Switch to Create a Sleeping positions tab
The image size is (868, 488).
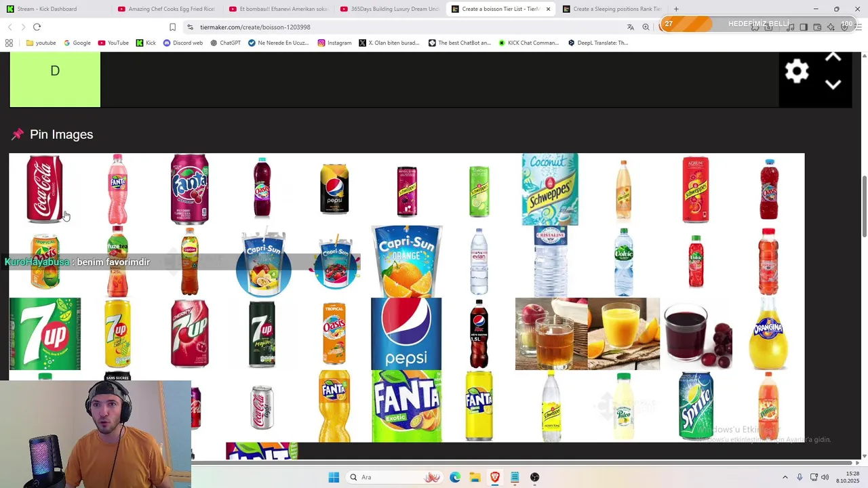(x=612, y=9)
